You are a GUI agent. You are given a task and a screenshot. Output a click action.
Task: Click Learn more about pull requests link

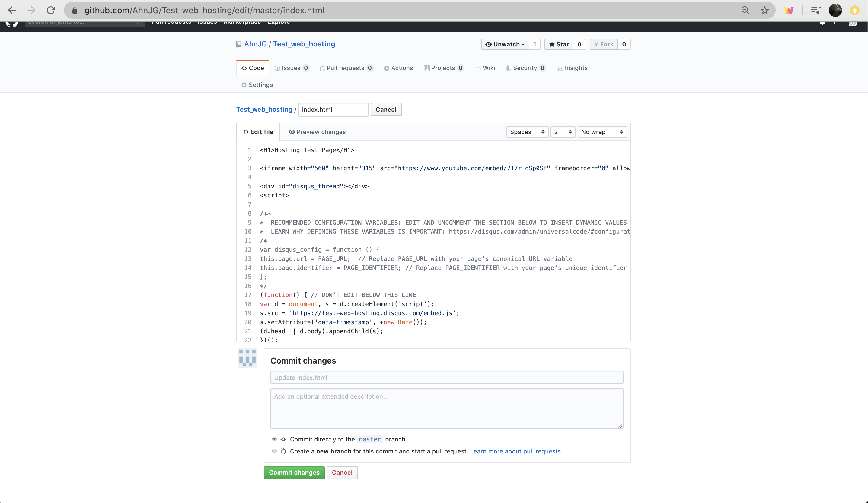(x=516, y=451)
